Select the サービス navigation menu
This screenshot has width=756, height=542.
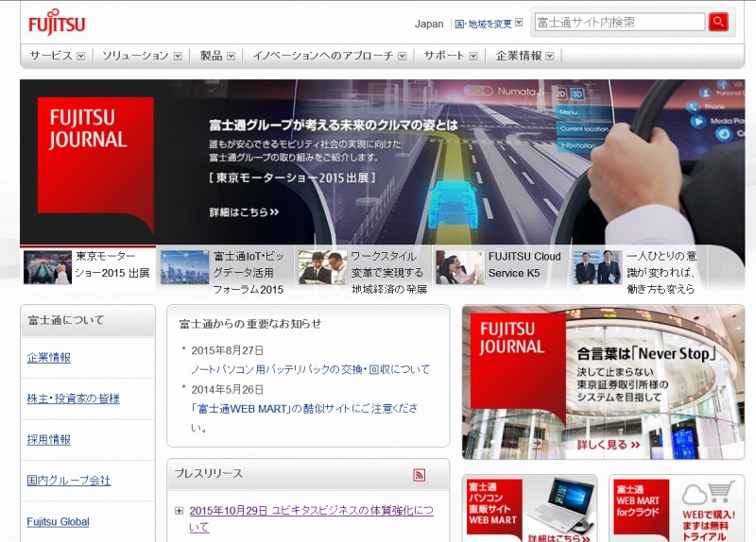pyautogui.click(x=51, y=56)
